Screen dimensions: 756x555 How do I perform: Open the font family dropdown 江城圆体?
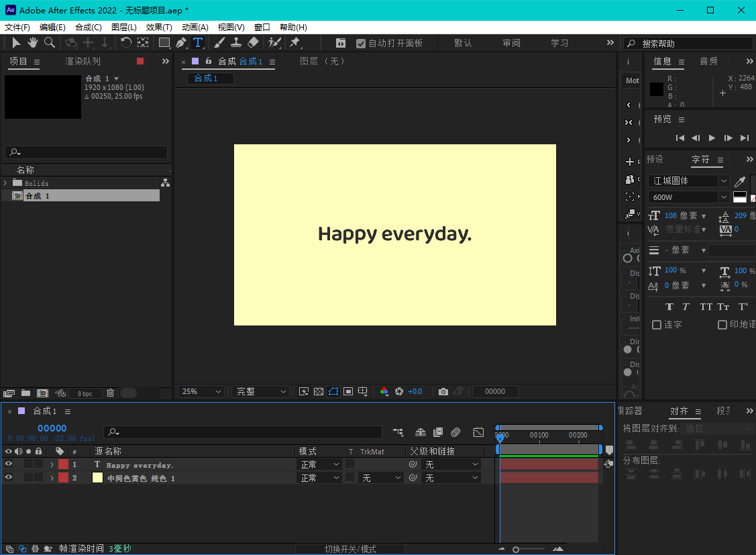click(688, 181)
